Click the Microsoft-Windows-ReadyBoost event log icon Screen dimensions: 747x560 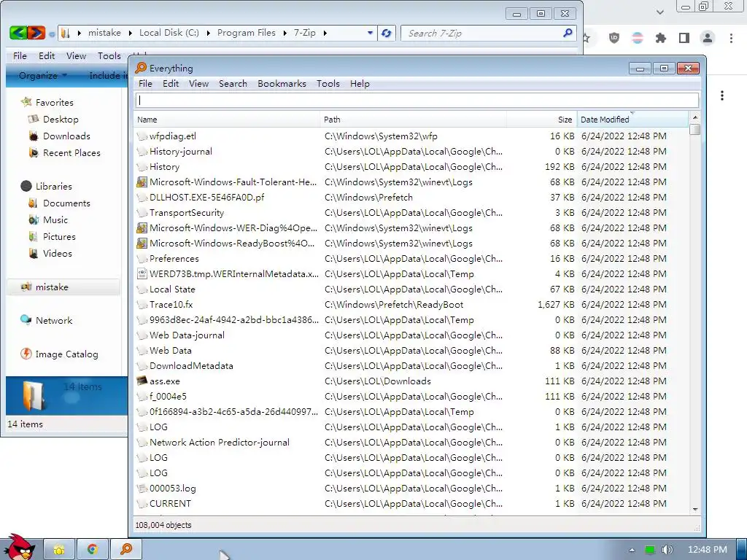coord(142,243)
